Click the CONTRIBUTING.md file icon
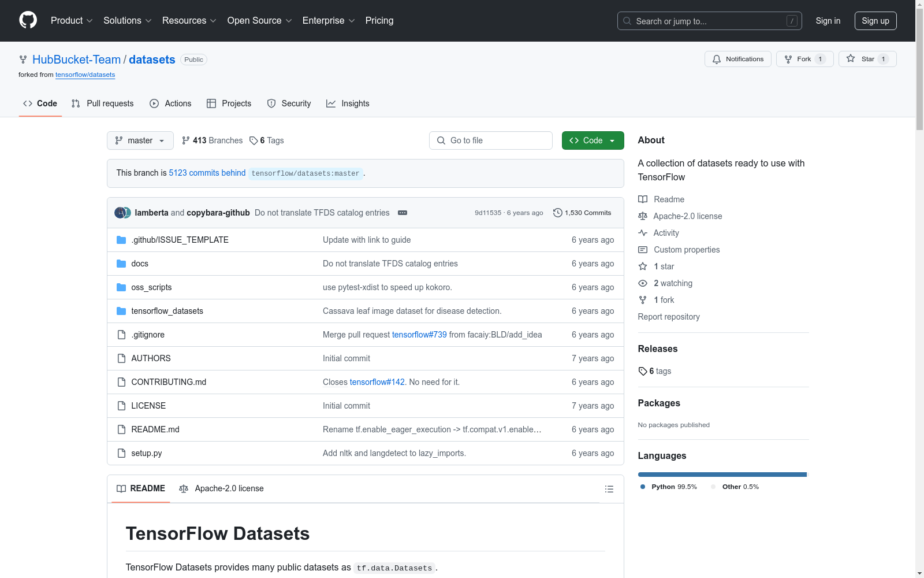The height and width of the screenshot is (578, 924). click(121, 382)
